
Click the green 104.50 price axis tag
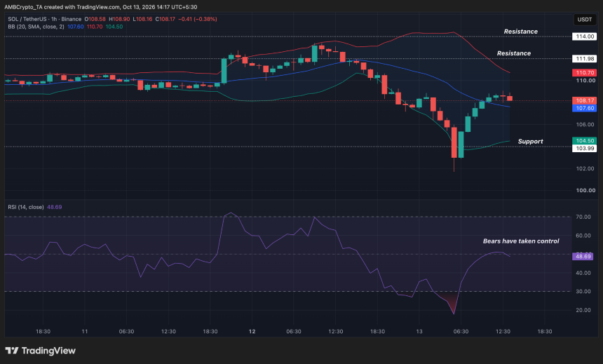[x=585, y=141]
